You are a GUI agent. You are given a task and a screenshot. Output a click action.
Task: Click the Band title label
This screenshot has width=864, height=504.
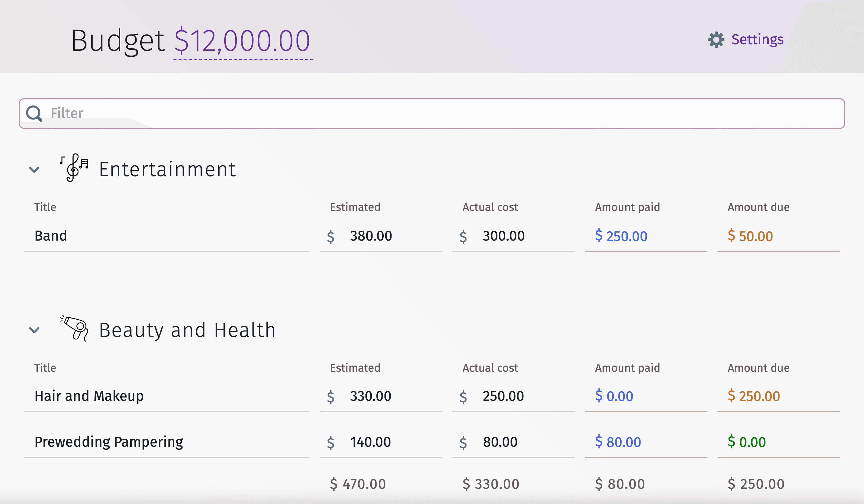[x=51, y=235]
